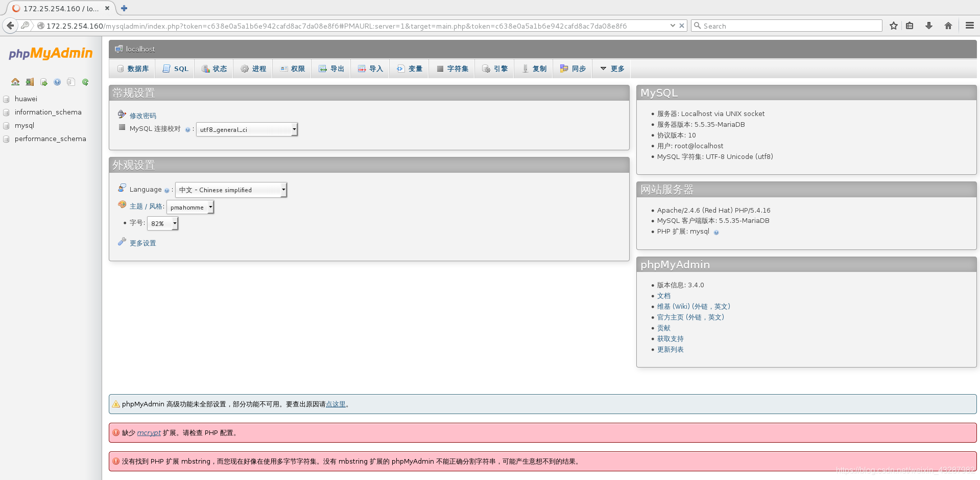Viewport: 980px width, 480px height.
Task: Open the 更多设置 link
Action: tap(143, 243)
